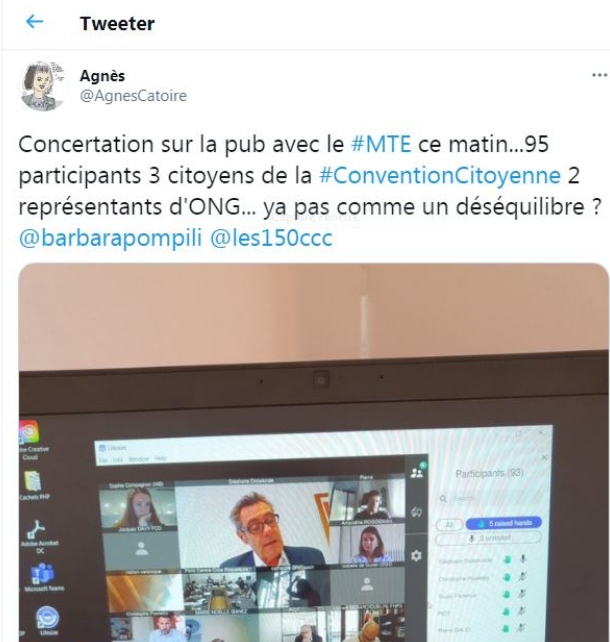Click the Adobe Creative Cloud desktop icon
The image size is (610, 642).
[x=31, y=439]
